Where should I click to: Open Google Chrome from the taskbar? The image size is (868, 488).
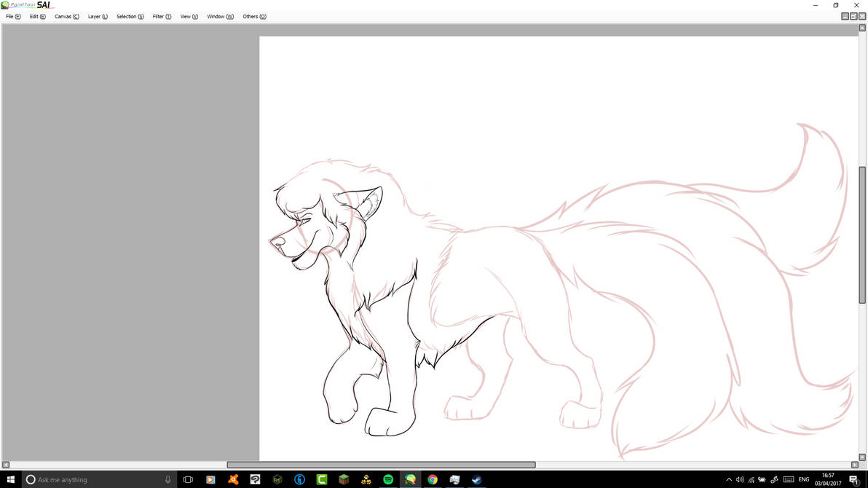pos(433,480)
